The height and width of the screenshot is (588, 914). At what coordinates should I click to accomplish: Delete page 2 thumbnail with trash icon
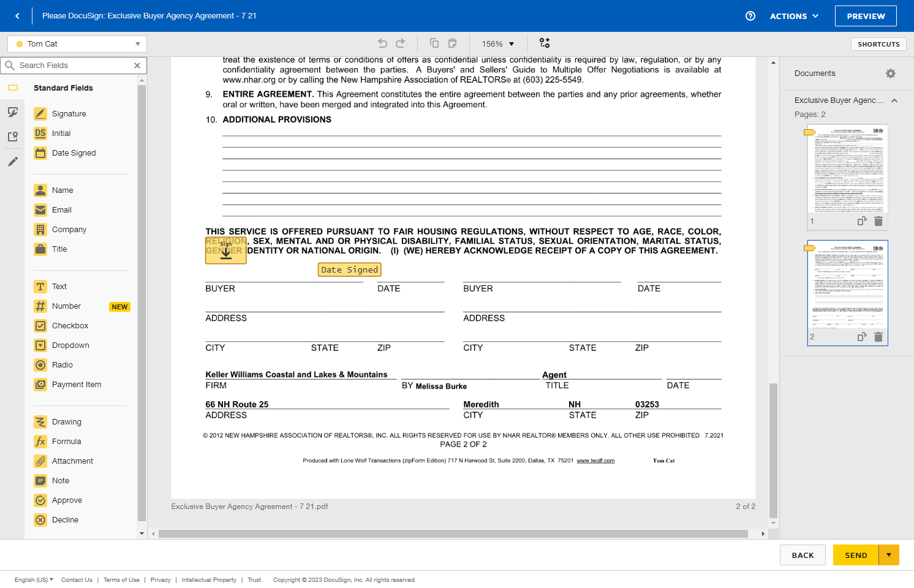(878, 337)
